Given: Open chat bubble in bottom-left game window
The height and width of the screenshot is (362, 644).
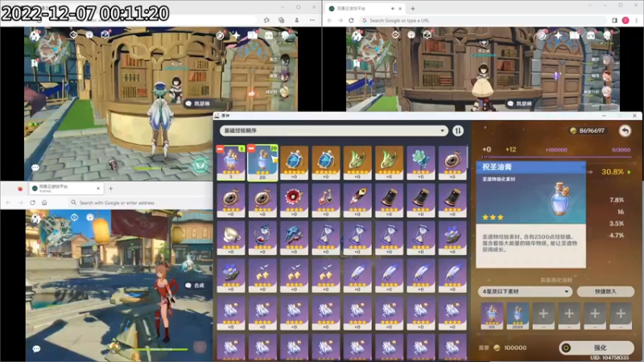Looking at the screenshot, I should point(36,348).
